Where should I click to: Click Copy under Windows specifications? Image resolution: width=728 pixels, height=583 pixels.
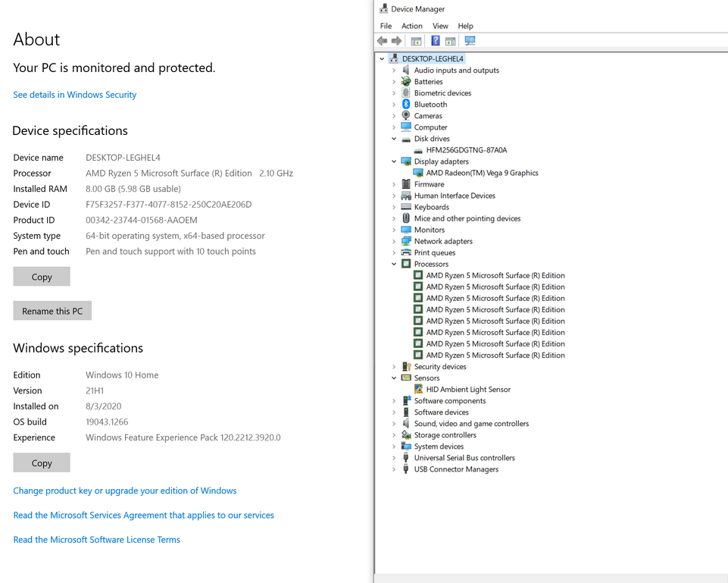point(42,462)
